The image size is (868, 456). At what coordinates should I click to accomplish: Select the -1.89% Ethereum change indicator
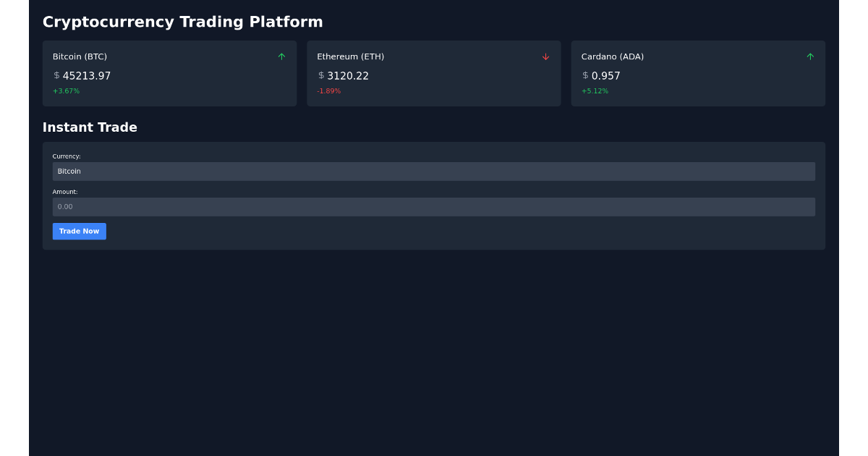328,90
